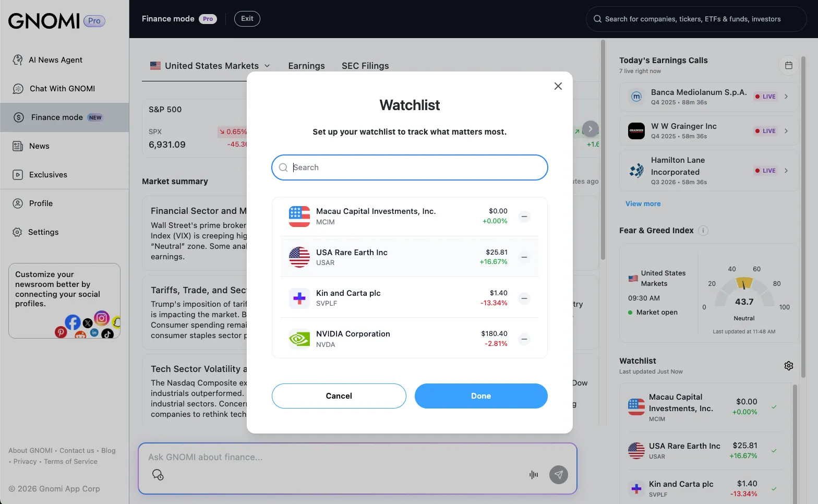Click the Ask GNOMI about finance input
The width and height of the screenshot is (818, 504).
point(357,458)
